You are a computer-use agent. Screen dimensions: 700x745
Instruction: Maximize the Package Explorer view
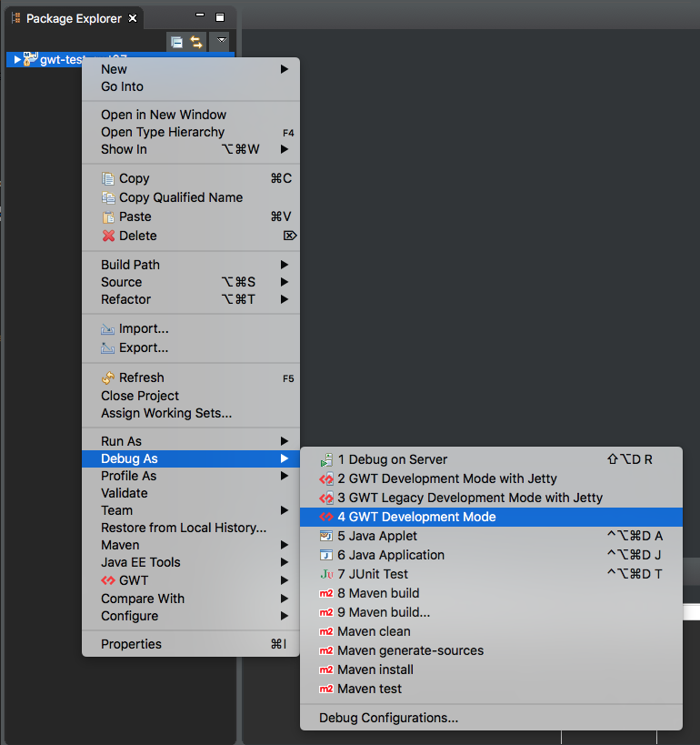[220, 17]
